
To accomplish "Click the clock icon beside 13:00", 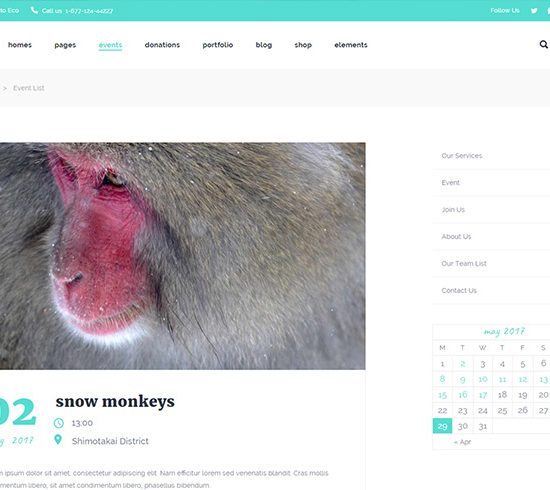I will [59, 423].
